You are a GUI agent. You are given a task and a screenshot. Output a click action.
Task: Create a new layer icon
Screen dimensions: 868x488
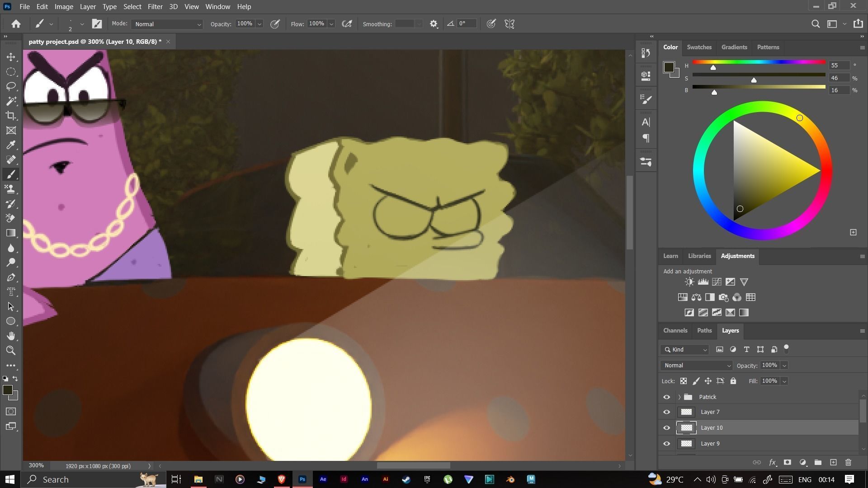click(x=833, y=462)
